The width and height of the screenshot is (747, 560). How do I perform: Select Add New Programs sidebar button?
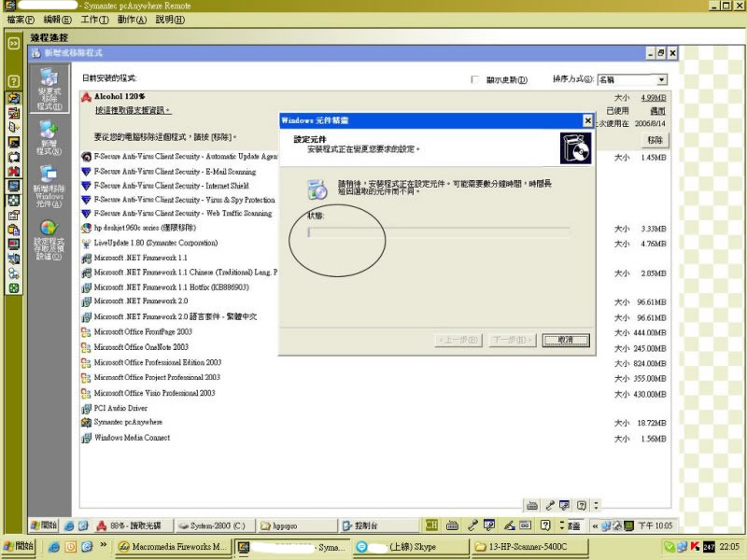pos(49,138)
